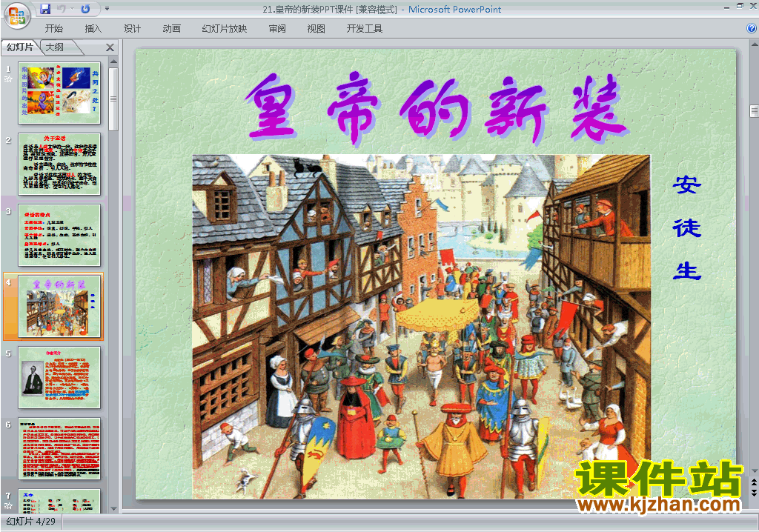The image size is (759, 532).
Task: Click the thumbnail pane scrollbar thumb
Action: tap(113, 99)
